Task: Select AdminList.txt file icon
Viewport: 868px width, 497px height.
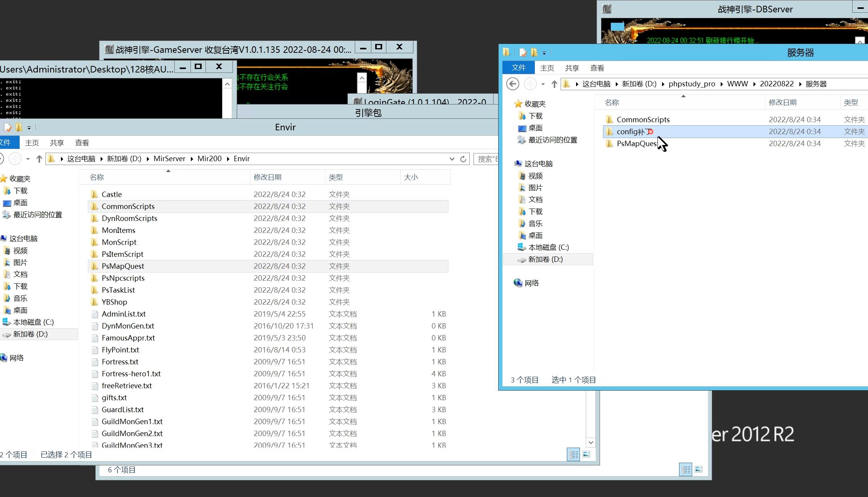Action: coord(94,314)
